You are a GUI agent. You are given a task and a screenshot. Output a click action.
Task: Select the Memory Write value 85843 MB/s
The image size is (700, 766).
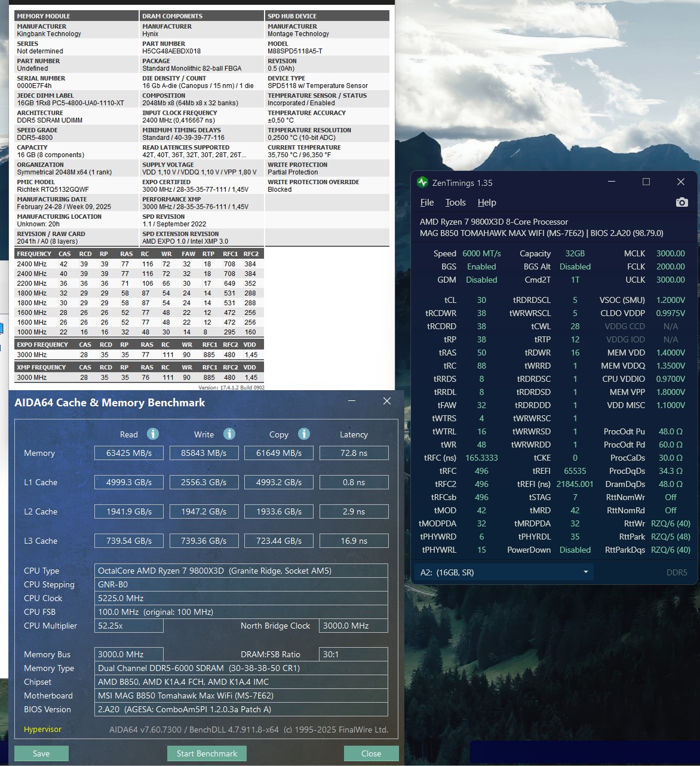tap(204, 453)
